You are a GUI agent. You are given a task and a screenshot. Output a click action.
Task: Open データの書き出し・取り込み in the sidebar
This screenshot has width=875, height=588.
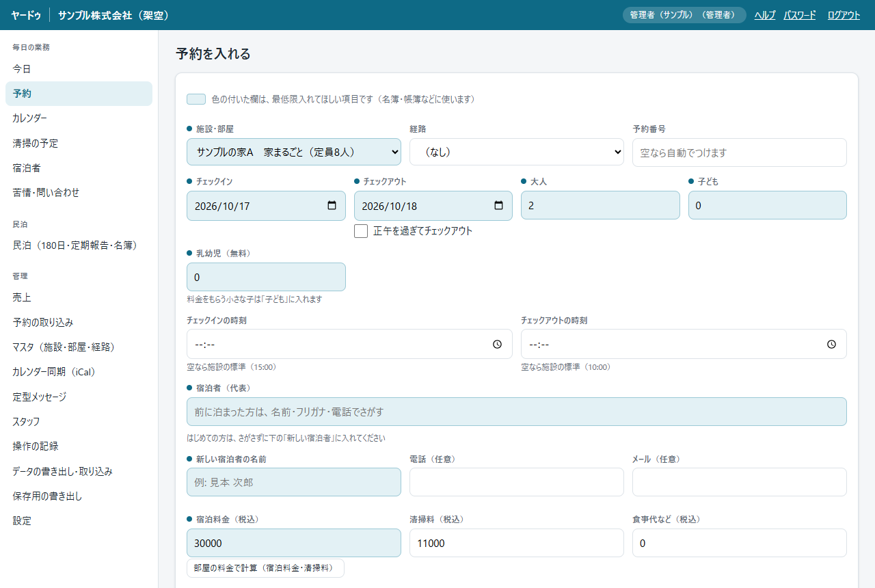pyautogui.click(x=79, y=472)
